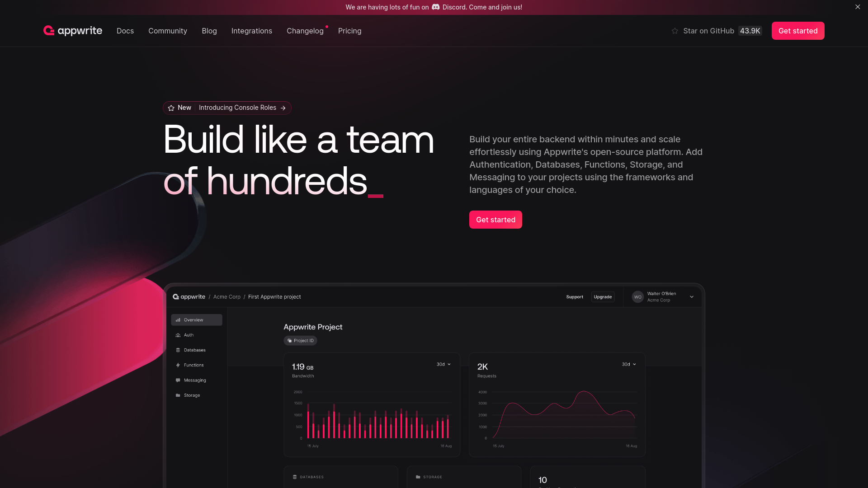Open the Integrations menu item
868x488 pixels.
[x=251, y=30]
